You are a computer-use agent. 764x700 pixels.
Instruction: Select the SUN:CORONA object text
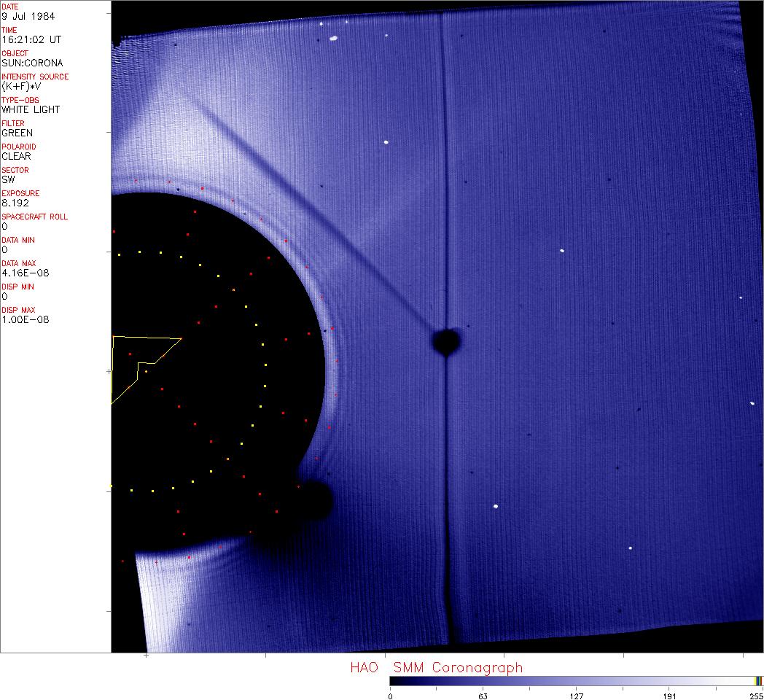(32, 63)
